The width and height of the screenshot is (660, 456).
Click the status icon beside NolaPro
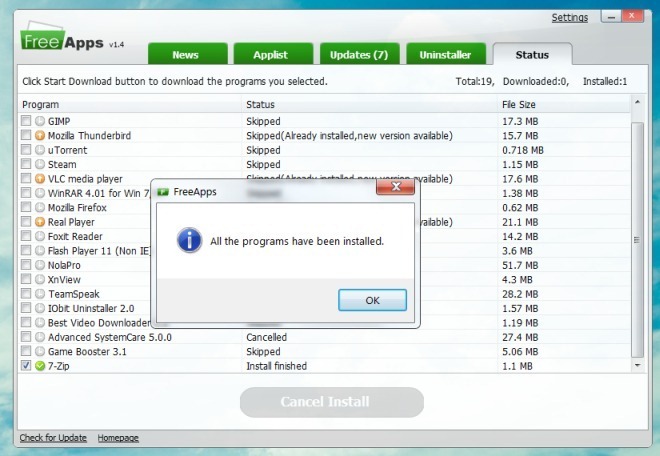(40, 265)
